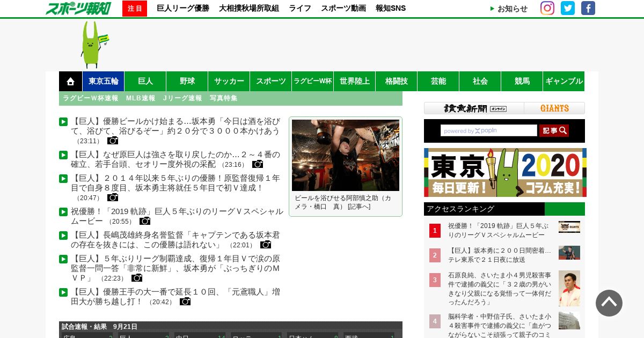
Task: Open the beer-shower photo thumbnail
Action: point(346,156)
